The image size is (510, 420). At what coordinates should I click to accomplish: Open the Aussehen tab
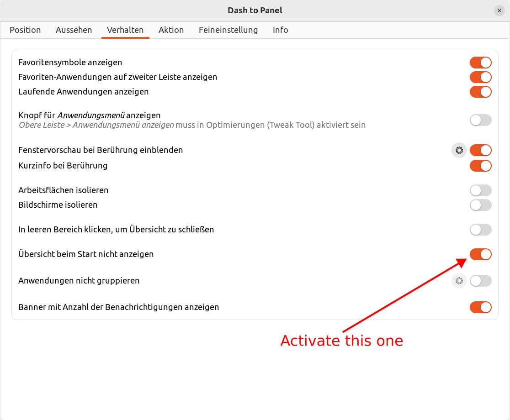pyautogui.click(x=74, y=30)
